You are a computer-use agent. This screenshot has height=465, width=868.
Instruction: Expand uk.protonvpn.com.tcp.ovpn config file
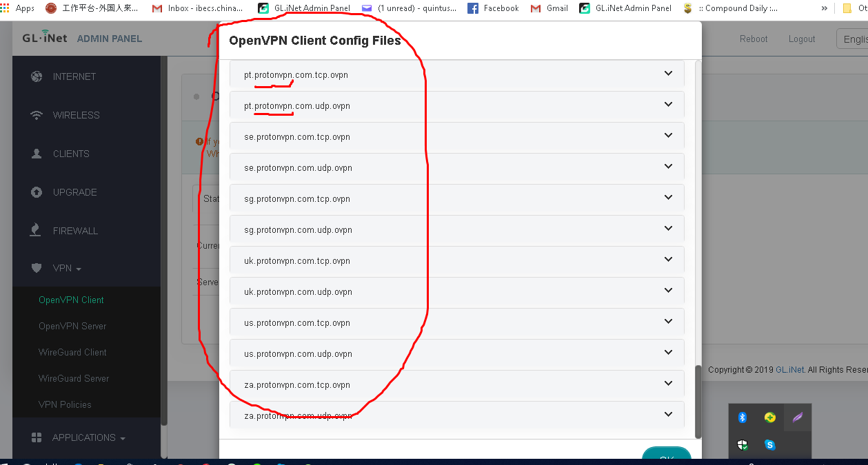[667, 260]
